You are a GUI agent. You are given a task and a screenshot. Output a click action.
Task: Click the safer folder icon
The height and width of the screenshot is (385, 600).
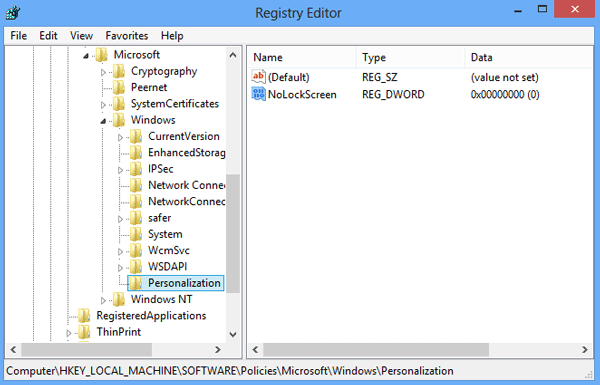[x=136, y=218]
